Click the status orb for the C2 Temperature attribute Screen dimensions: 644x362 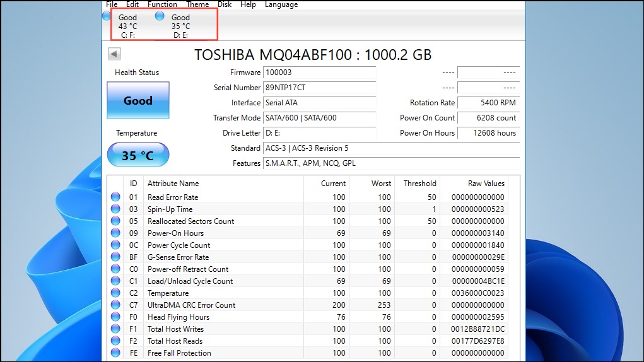pos(115,293)
